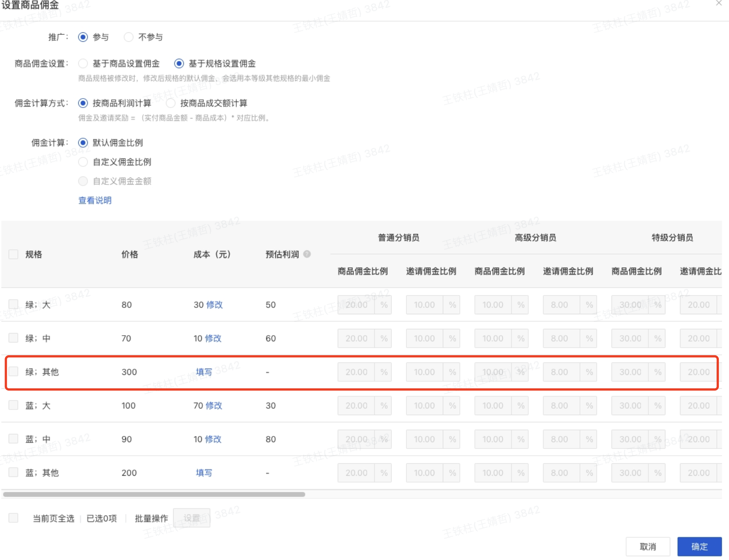Select the 参与 promotion radio button
The height and width of the screenshot is (560, 729).
[x=83, y=37]
